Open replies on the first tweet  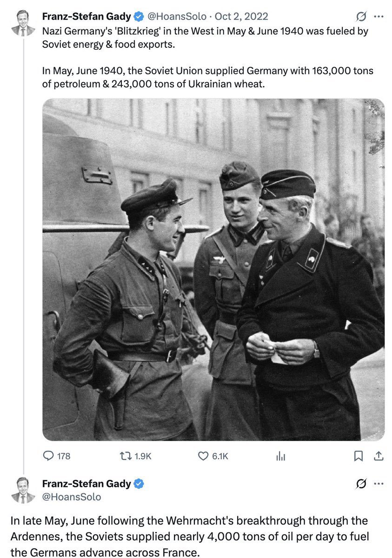56,456
